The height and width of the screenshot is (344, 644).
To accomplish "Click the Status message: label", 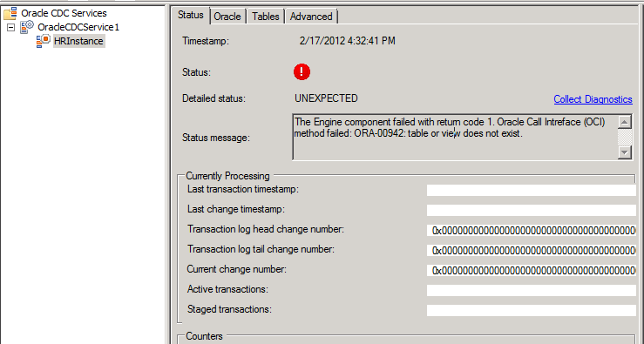I will [x=216, y=138].
